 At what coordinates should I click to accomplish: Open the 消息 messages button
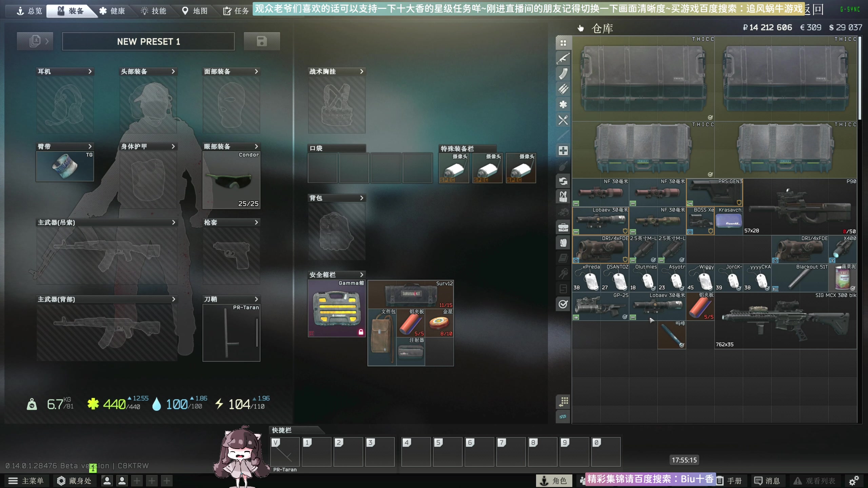coord(767,481)
